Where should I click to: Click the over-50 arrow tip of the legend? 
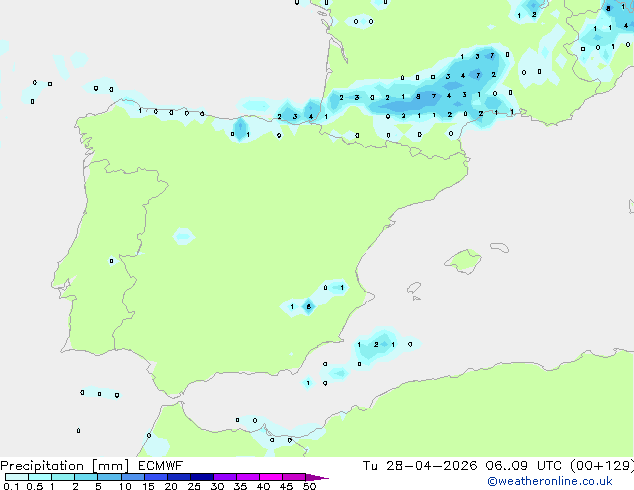[x=317, y=477]
